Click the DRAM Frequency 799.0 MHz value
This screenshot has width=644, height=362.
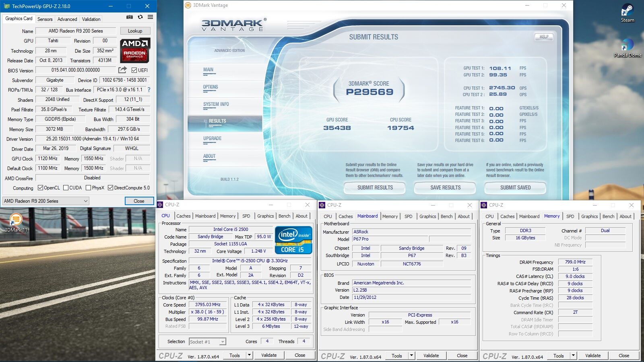point(575,262)
